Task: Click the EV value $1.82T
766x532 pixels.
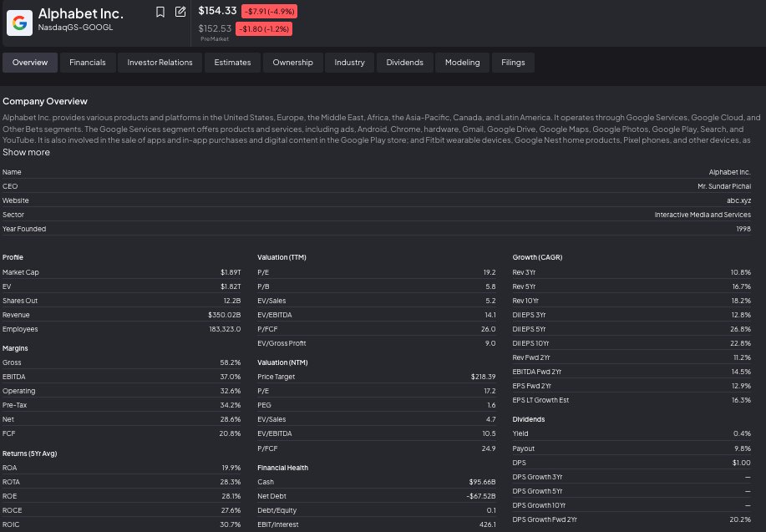Action: tap(231, 286)
